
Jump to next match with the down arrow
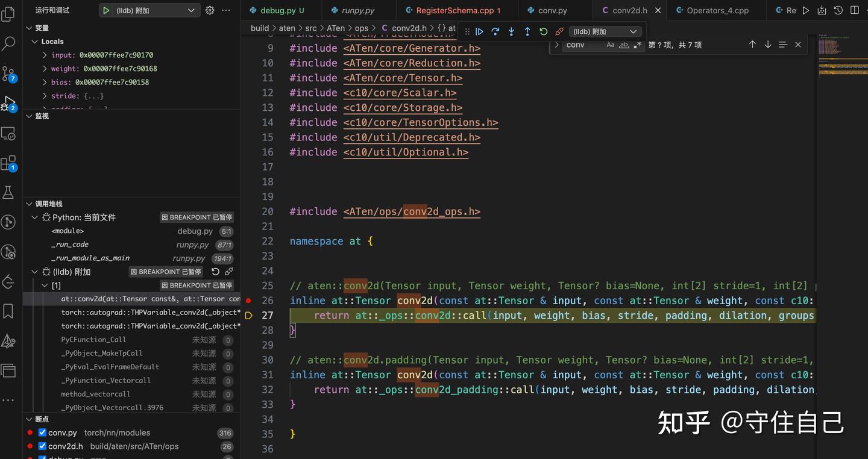(767, 44)
